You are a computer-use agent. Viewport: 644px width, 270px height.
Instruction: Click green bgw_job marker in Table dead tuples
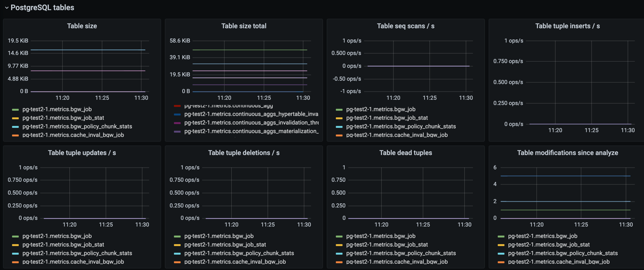pyautogui.click(x=339, y=237)
